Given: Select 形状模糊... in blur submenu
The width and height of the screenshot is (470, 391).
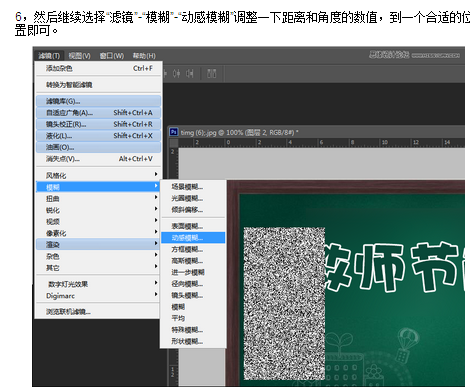Looking at the screenshot, I should (x=193, y=341).
